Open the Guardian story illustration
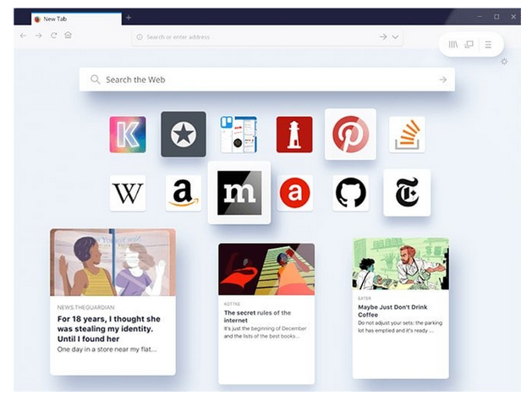 click(x=113, y=262)
